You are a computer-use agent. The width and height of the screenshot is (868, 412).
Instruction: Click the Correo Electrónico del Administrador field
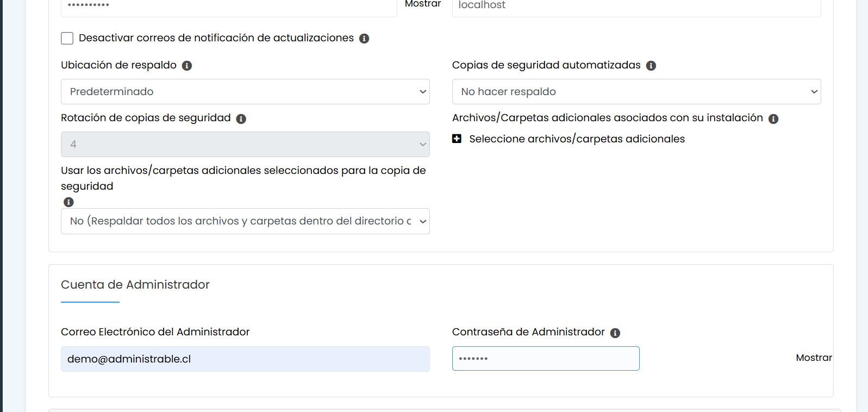coord(245,359)
